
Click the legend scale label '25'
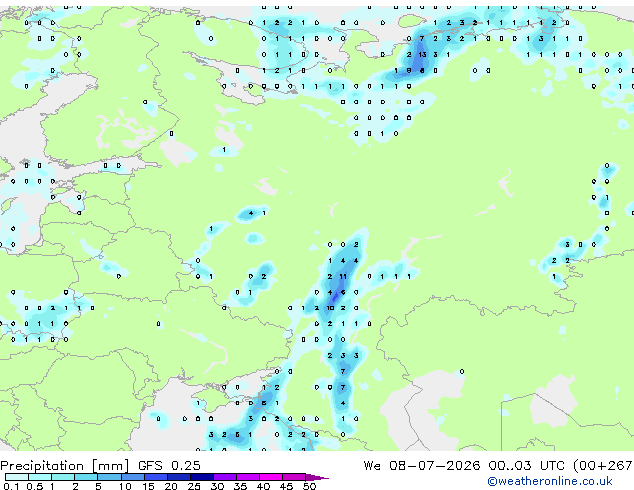click(194, 486)
